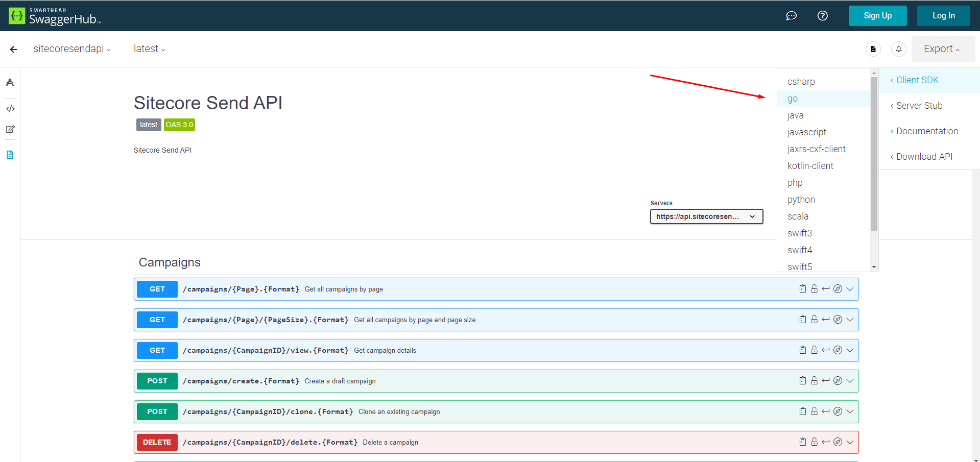Expand Get all campaigns by page and page size
The image size is (980, 462).
[850, 320]
